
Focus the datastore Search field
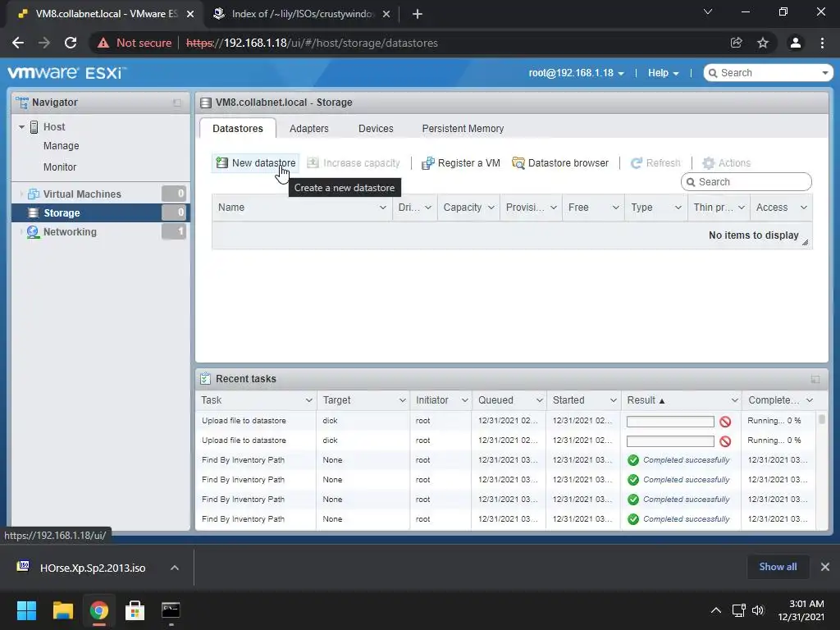click(746, 182)
